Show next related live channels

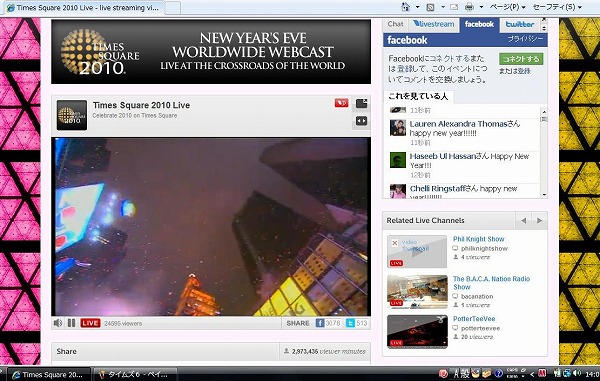point(540,221)
